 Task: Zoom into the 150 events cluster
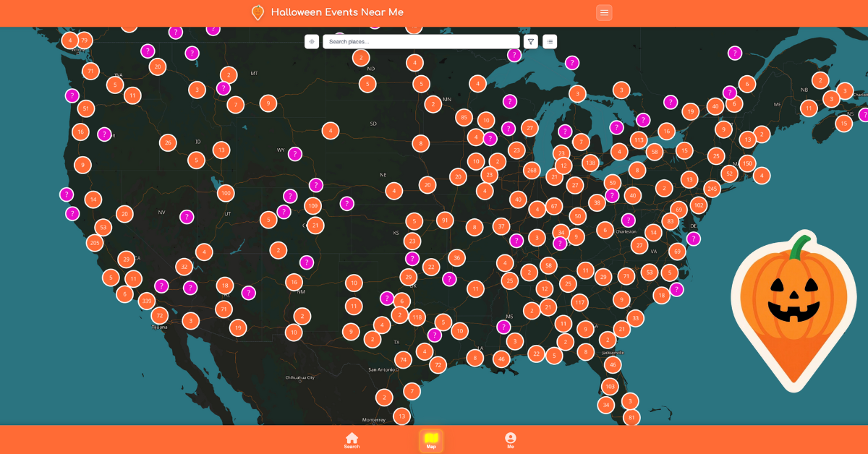pos(747,163)
